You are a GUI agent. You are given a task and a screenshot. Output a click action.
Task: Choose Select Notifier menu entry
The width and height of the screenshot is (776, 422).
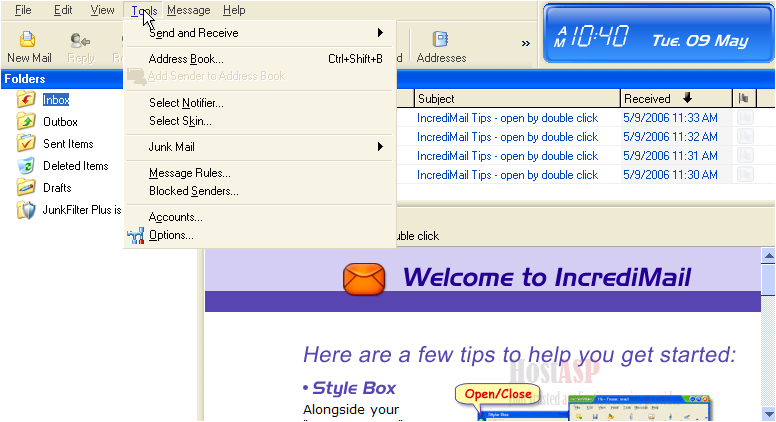coord(260,103)
